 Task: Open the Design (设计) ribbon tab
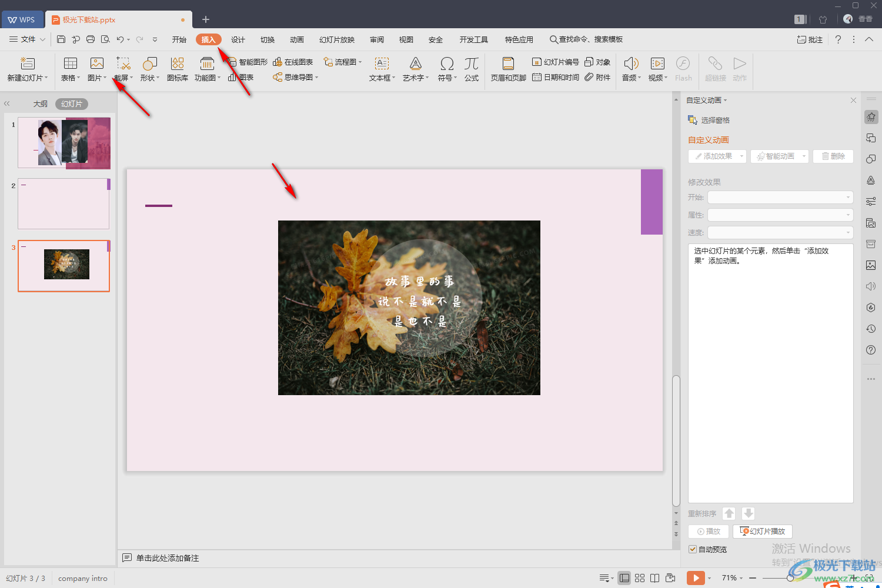238,39
